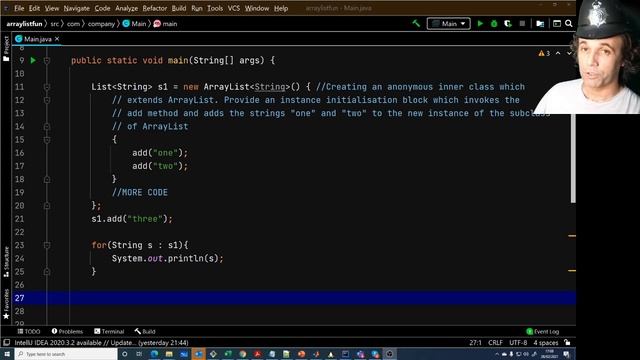This screenshot has width=640, height=360.
Task: Open the Run menu
Action: pos(197,8)
